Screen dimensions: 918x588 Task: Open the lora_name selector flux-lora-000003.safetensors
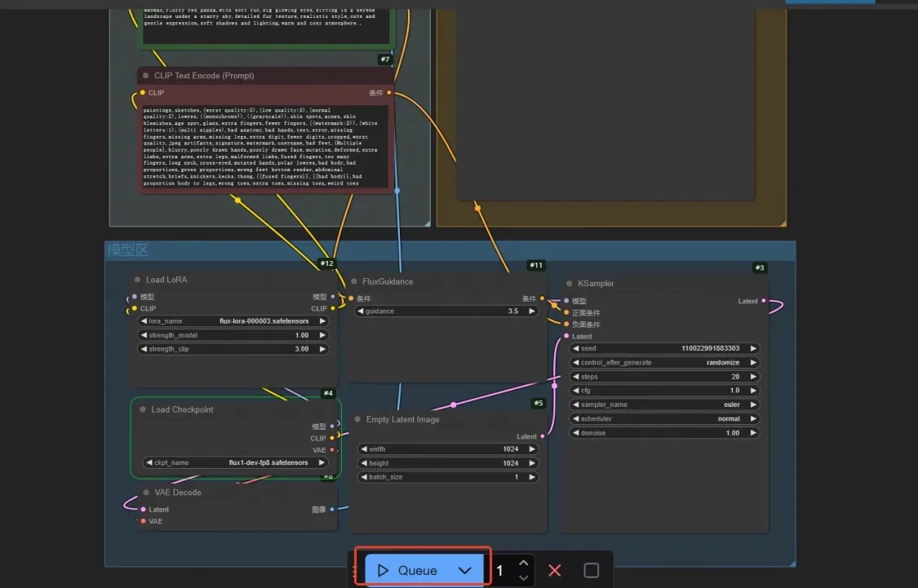(233, 321)
